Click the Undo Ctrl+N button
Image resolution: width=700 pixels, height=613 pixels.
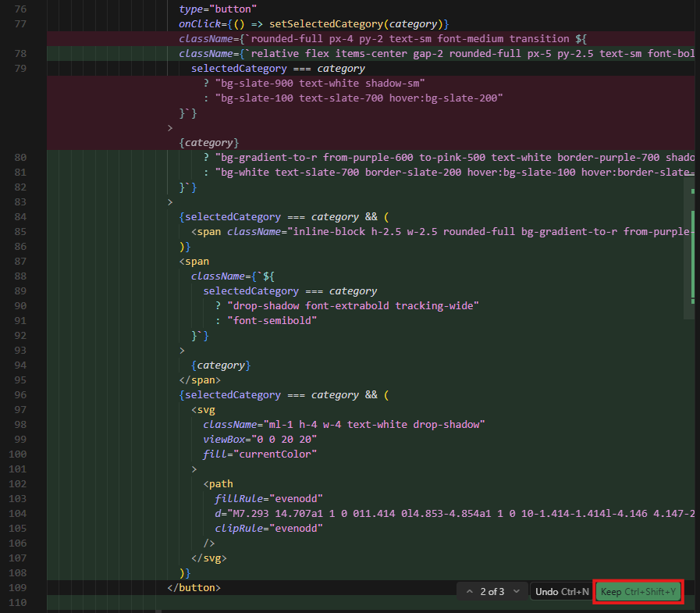562,592
